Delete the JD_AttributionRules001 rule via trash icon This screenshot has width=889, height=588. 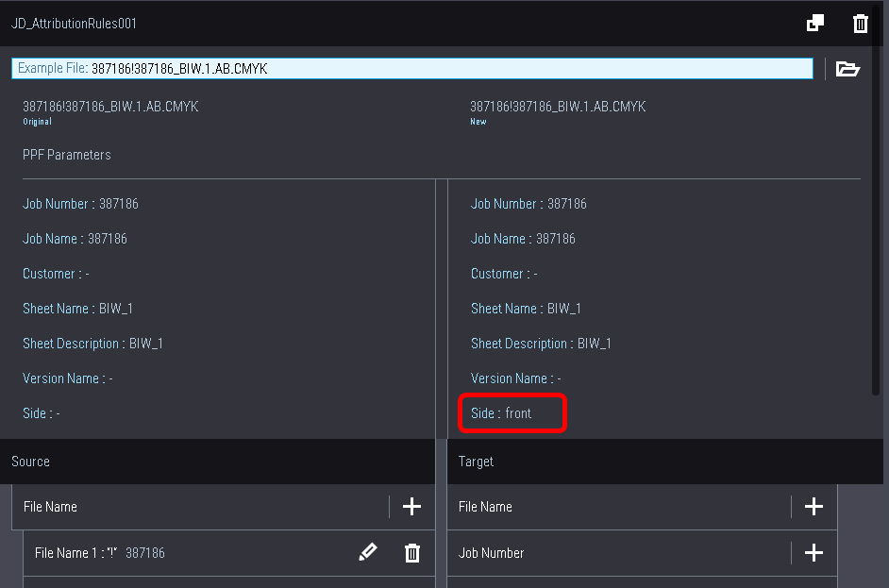point(860,24)
